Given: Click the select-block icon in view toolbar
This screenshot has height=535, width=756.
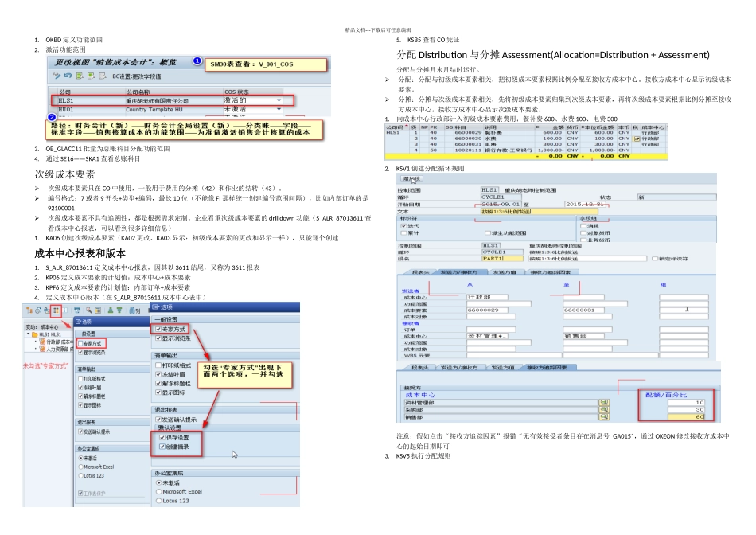Looking at the screenshot, I should coord(91,76).
